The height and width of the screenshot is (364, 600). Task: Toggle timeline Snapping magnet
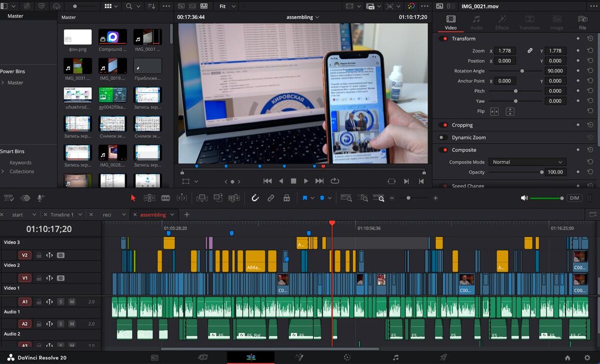coord(255,198)
